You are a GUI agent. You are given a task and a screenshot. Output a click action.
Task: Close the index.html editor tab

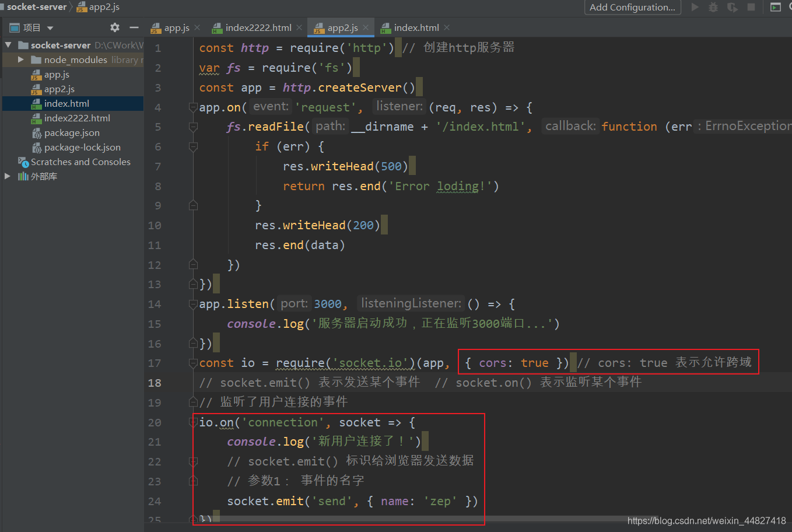(x=447, y=27)
